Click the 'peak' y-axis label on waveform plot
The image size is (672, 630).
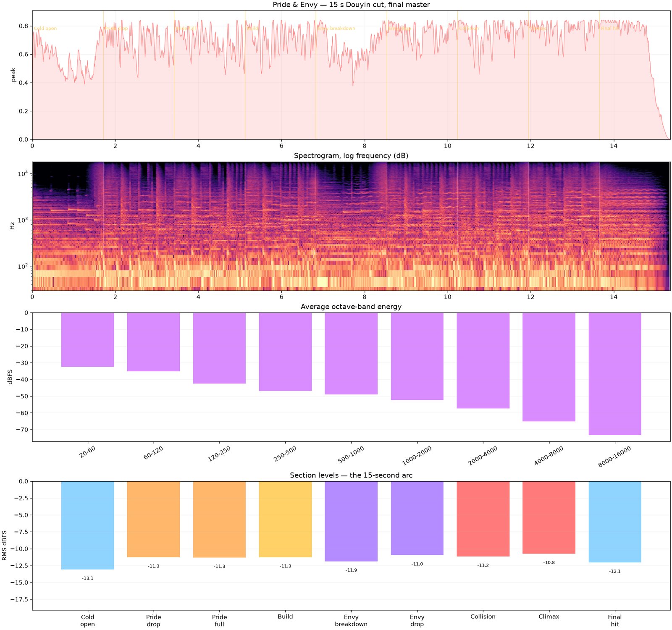13,75
